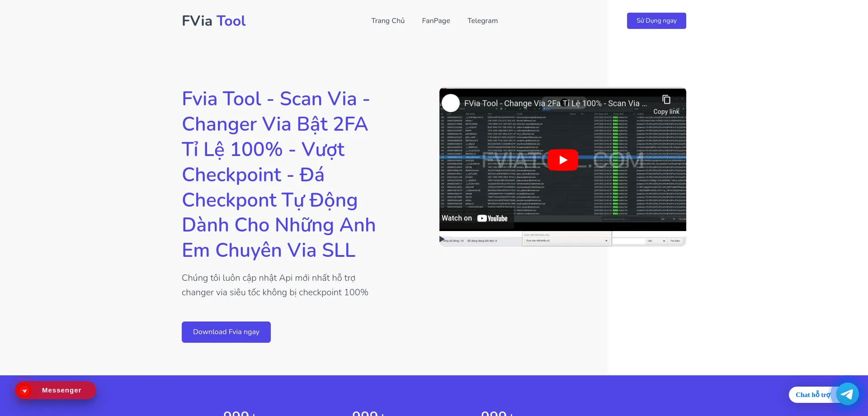This screenshot has width=868, height=416.
Task: Click the small play triangle below the video
Action: (442, 239)
